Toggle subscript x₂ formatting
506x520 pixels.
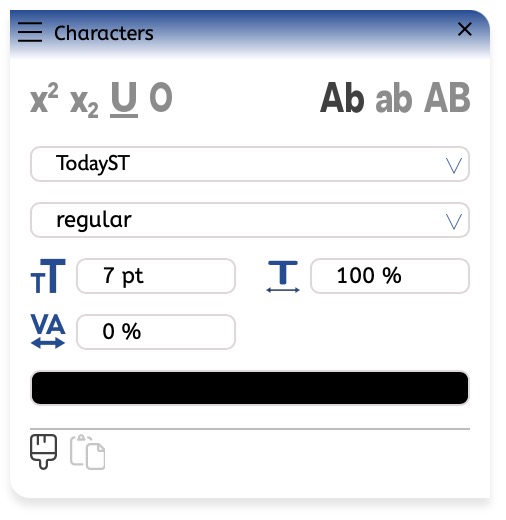tap(84, 102)
